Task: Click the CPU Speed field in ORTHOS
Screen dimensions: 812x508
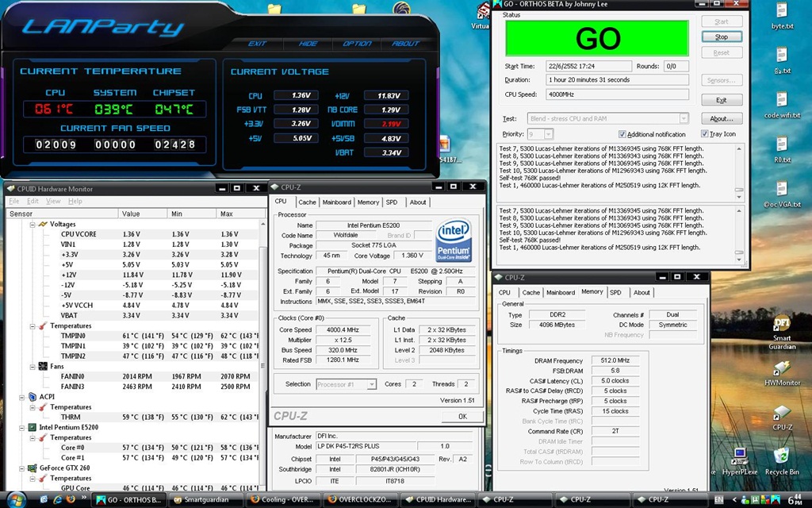Action: click(x=617, y=94)
